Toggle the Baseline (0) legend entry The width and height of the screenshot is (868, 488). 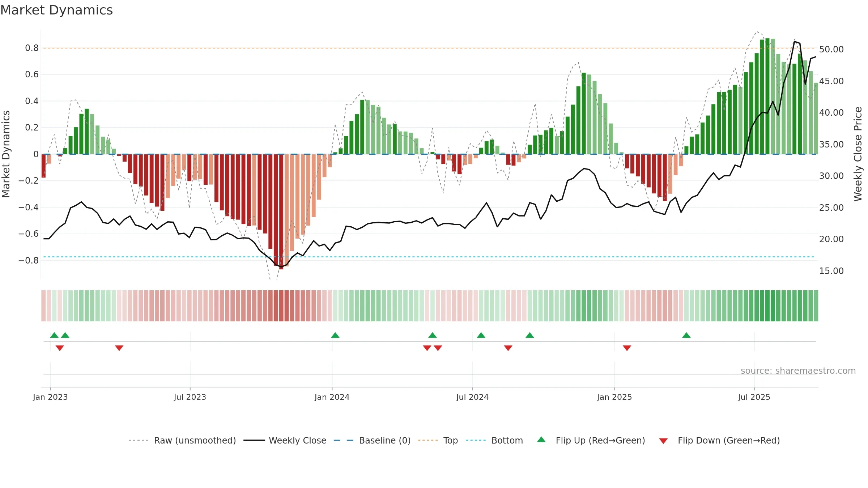click(x=372, y=440)
